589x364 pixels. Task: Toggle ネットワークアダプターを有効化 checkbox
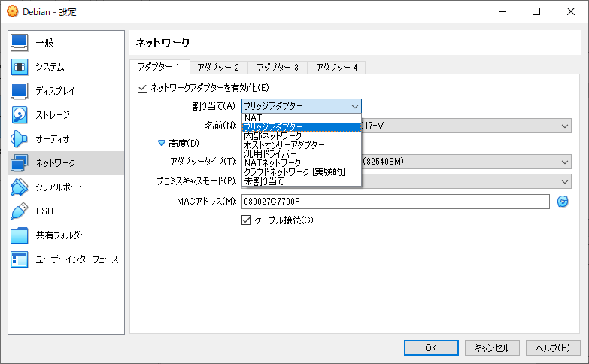pyautogui.click(x=142, y=87)
